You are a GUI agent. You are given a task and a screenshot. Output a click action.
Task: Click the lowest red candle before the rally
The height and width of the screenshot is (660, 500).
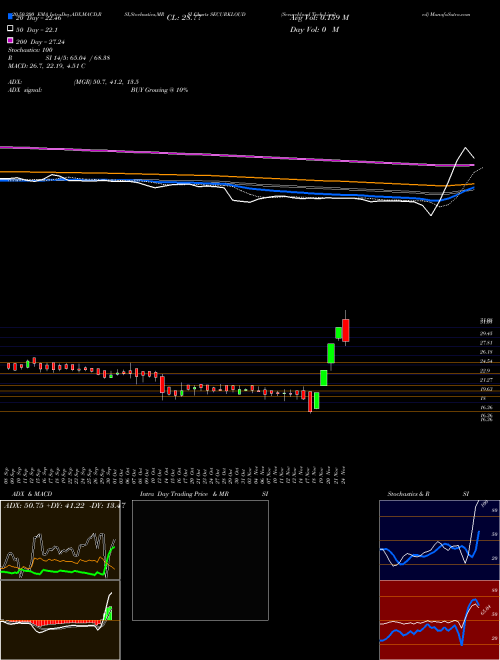tap(310, 402)
